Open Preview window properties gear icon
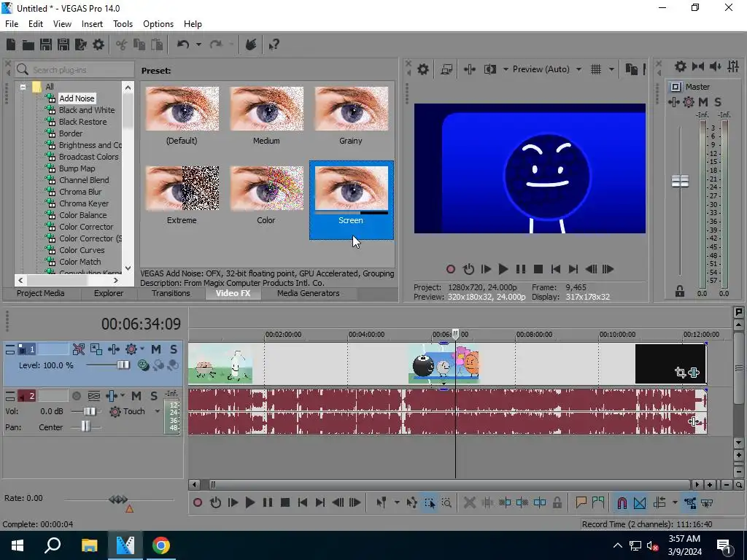747x560 pixels. point(423,69)
